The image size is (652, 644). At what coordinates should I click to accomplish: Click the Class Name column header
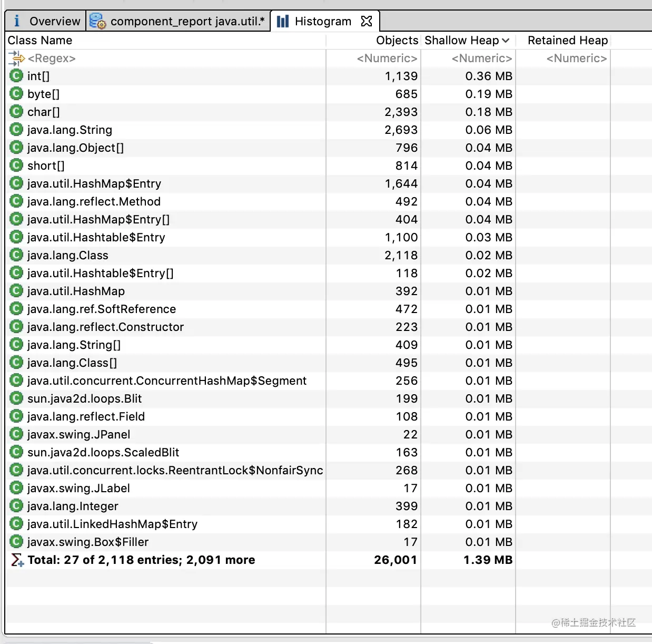(40, 41)
